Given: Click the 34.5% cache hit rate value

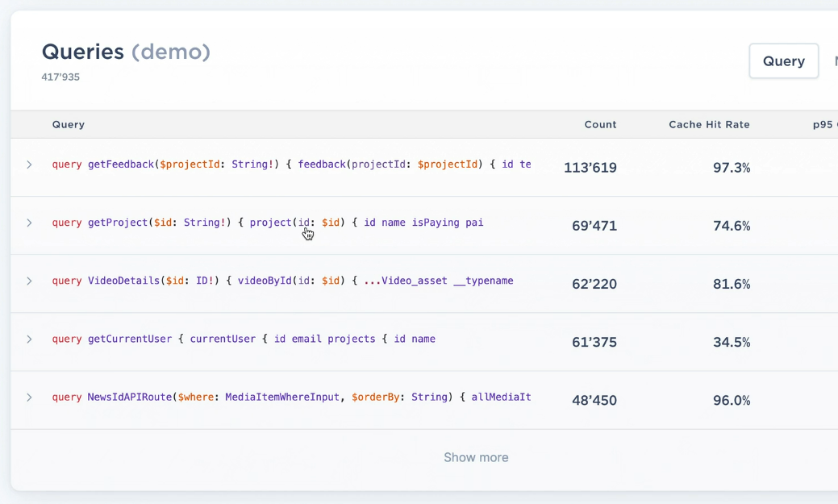Looking at the screenshot, I should [x=732, y=342].
